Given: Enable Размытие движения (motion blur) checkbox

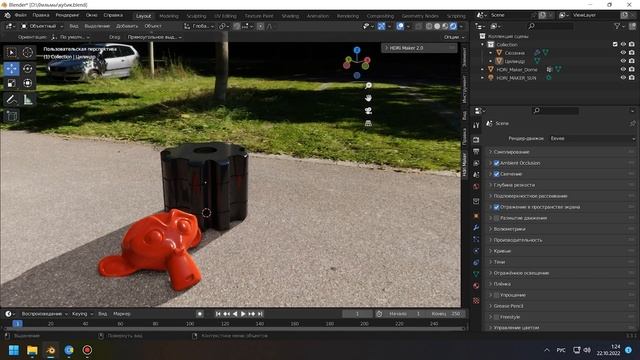Looking at the screenshot, I should 496,218.
